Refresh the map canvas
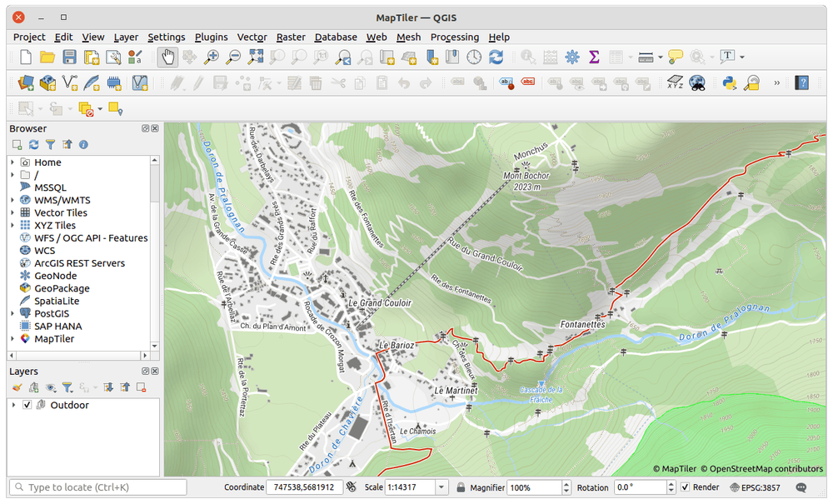This screenshot has height=504, width=833. tap(495, 57)
